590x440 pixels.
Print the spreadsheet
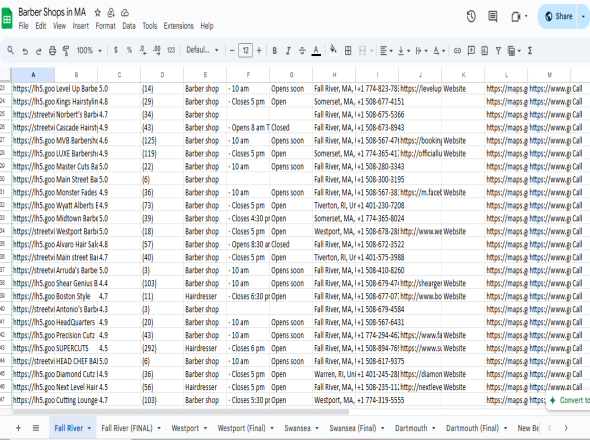click(x=52, y=50)
